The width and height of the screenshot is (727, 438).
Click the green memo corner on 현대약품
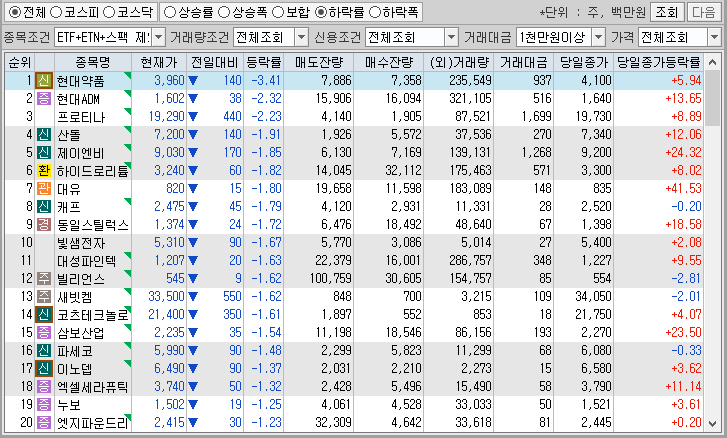coord(128,75)
